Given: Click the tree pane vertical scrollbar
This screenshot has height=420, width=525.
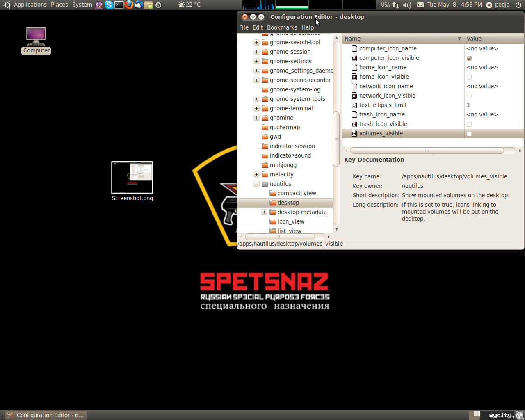Looking at the screenshot, I should point(336,139).
